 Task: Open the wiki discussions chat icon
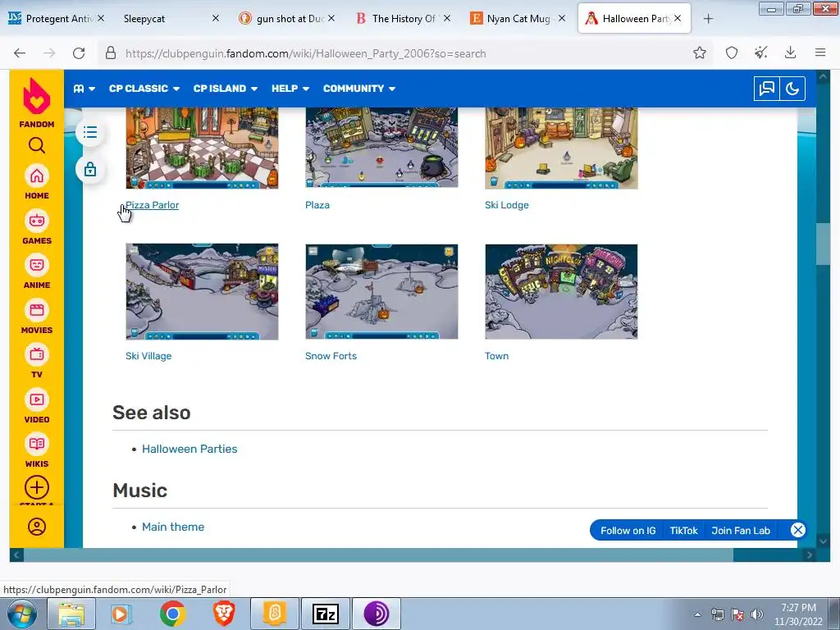pyautogui.click(x=767, y=89)
